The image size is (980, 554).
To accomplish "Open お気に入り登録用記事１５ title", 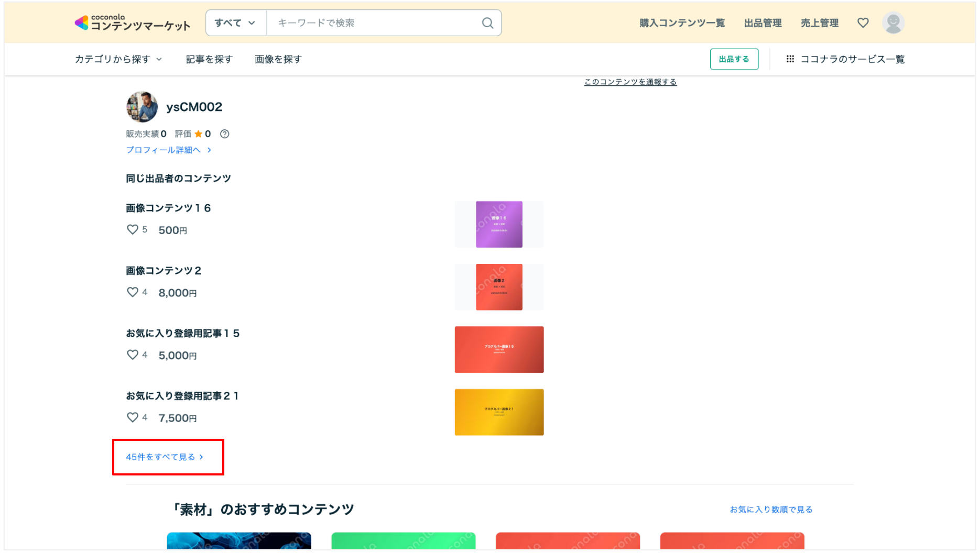I will [182, 334].
